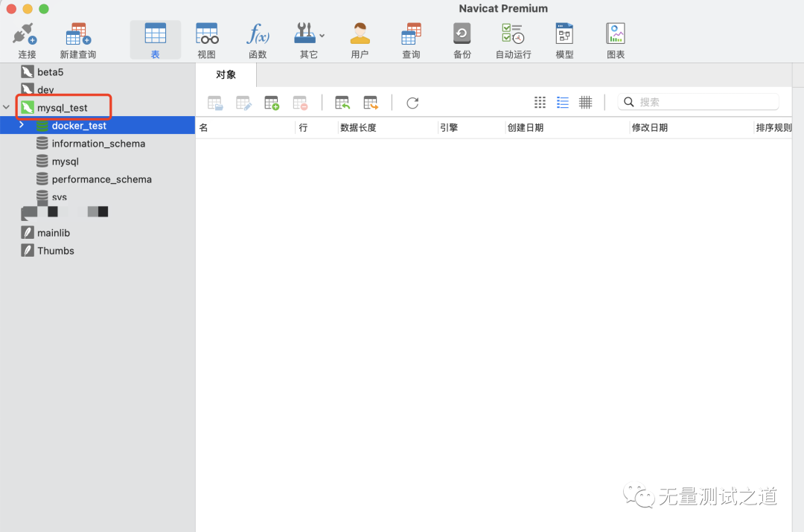Open the 函数 (Function) section
804x532 pixels.
pos(258,40)
